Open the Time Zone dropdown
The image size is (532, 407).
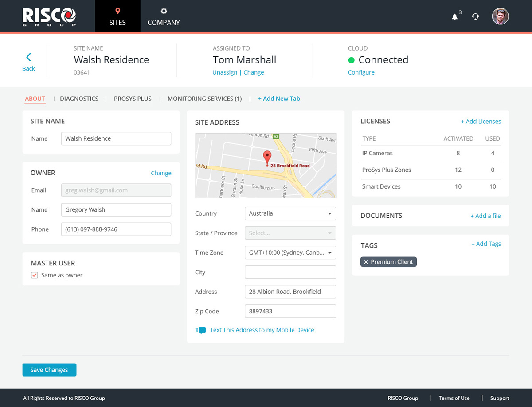290,253
